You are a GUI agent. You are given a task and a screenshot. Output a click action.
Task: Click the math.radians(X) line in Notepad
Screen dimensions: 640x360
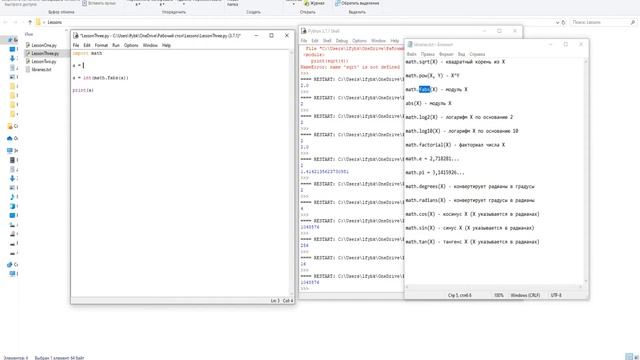coord(470,201)
